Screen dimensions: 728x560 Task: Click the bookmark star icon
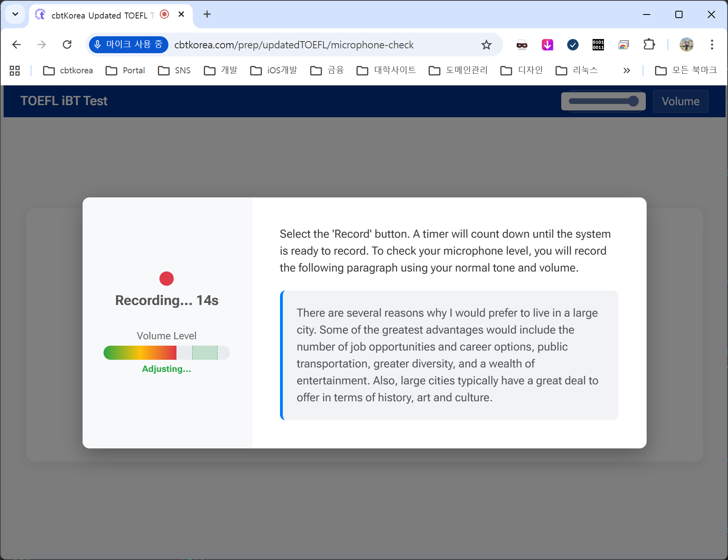[486, 45]
